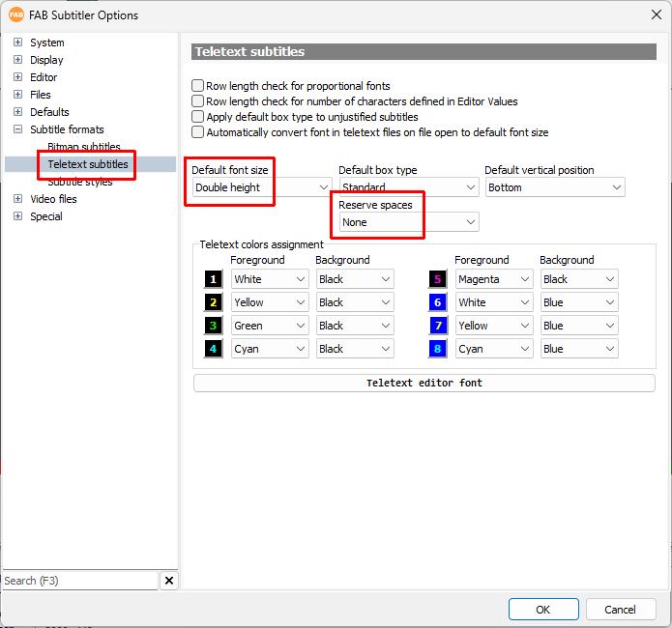Image resolution: width=672 pixels, height=628 pixels.
Task: Expand the Editor tree node
Action: pyautogui.click(x=17, y=76)
